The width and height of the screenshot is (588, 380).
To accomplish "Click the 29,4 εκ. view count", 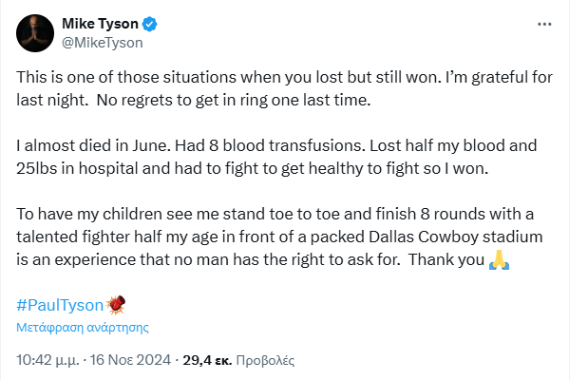I will coord(207,360).
